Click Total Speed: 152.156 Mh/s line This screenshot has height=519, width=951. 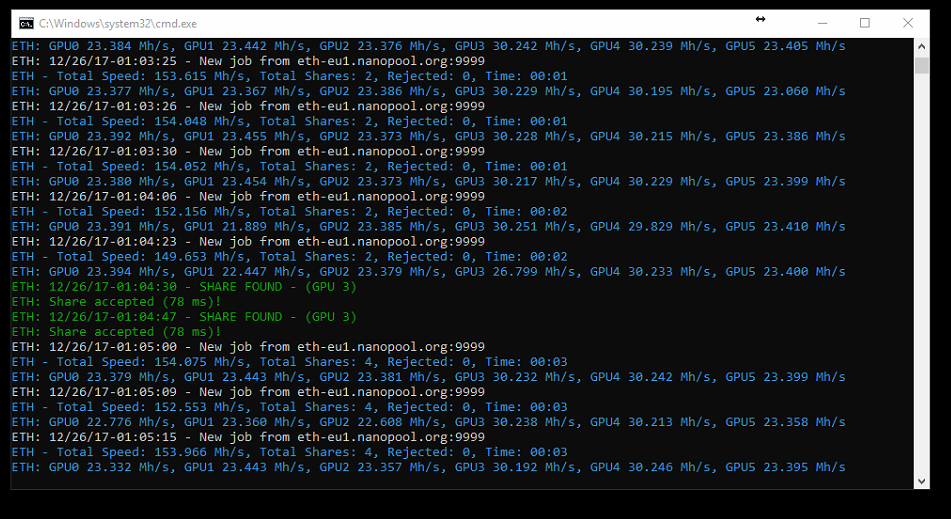coord(289,212)
